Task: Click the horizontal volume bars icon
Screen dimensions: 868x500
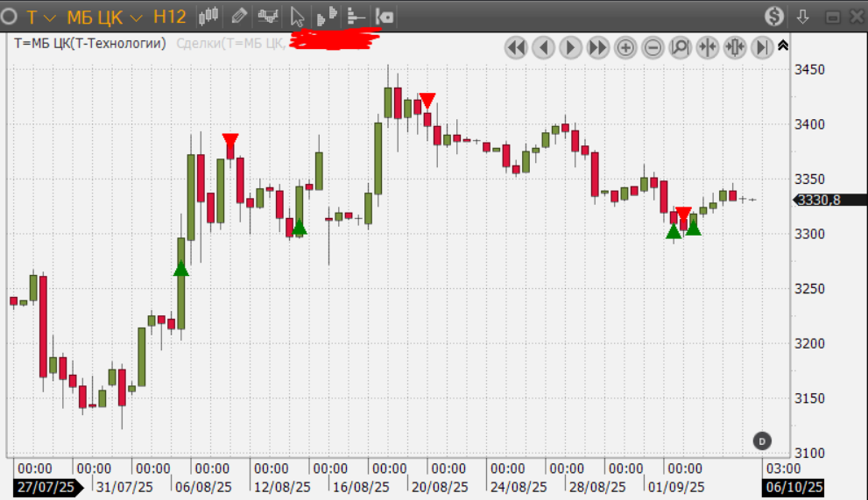Action: 356,16
